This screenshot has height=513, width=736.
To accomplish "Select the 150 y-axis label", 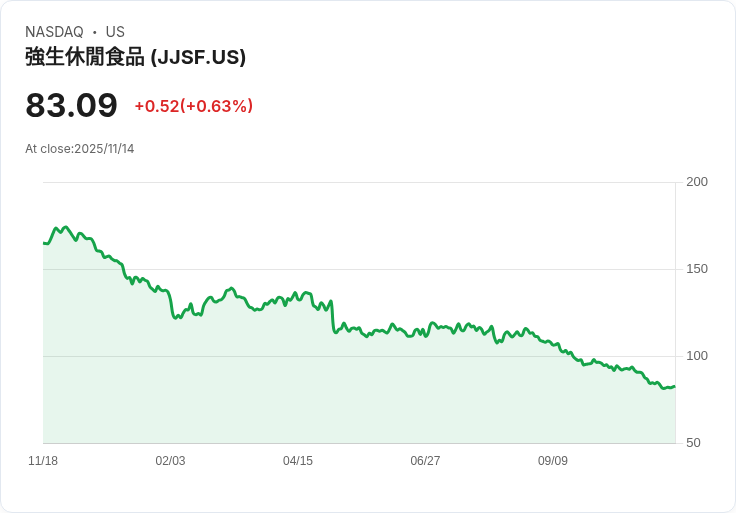I will coord(696,268).
